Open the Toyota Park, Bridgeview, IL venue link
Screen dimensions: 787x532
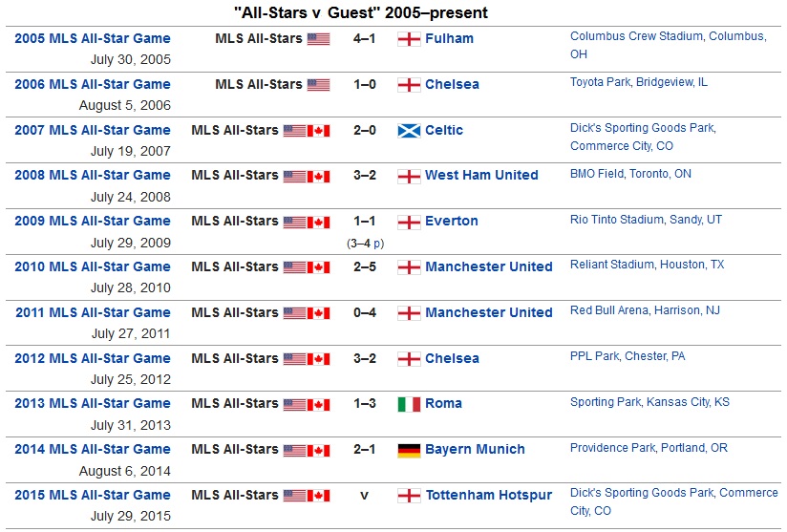[639, 82]
